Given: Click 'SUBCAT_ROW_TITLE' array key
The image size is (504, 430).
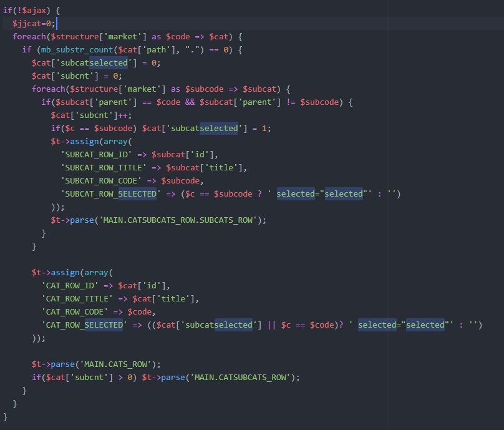Looking at the screenshot, I should tap(103, 168).
